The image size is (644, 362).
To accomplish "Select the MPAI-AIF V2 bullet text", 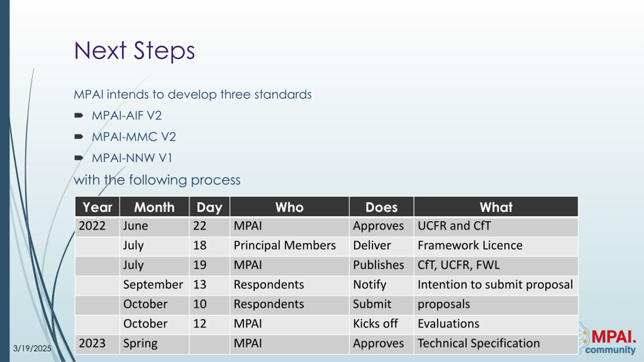I will (127, 116).
